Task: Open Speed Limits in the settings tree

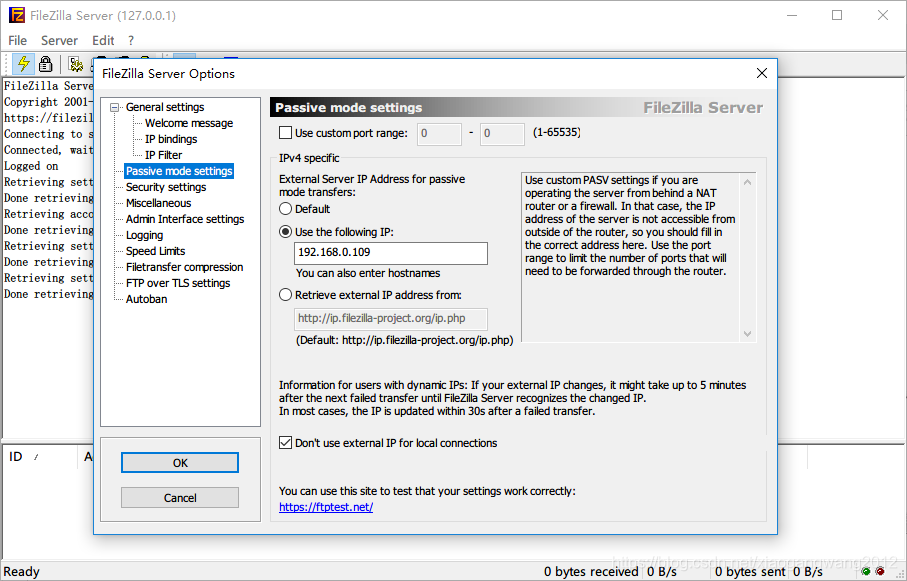Action: [x=156, y=251]
